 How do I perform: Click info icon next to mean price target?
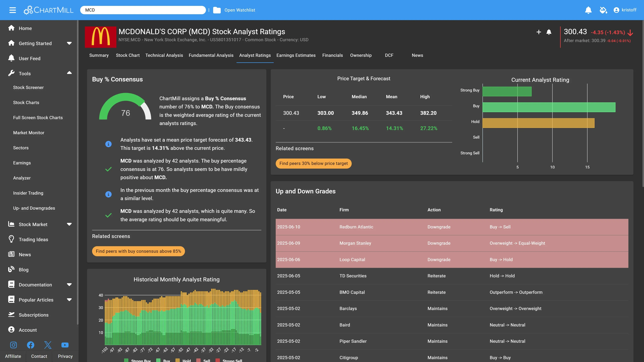108,144
